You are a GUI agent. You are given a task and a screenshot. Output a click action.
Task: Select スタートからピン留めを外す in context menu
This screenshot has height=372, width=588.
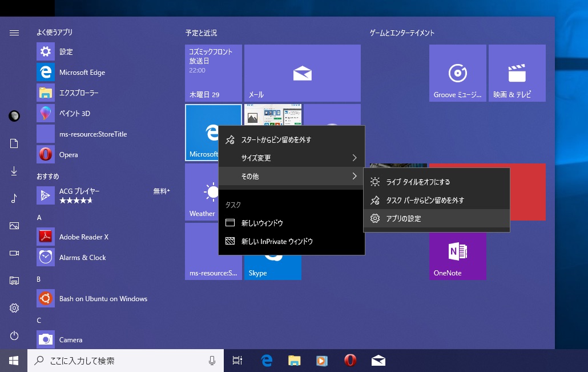[291, 139]
